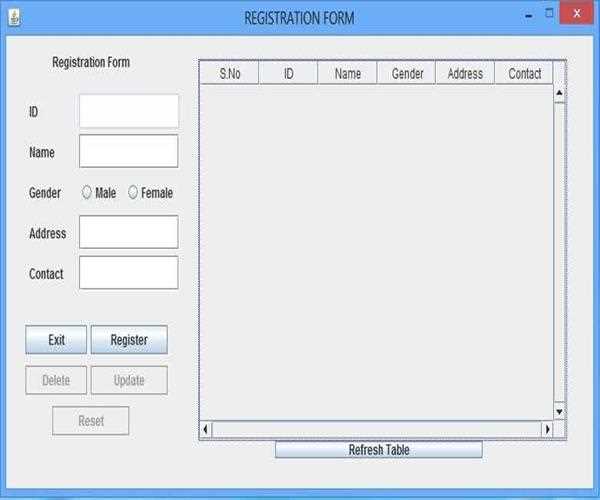Select the Male radio button
The width and height of the screenshot is (600, 500).
tap(87, 193)
